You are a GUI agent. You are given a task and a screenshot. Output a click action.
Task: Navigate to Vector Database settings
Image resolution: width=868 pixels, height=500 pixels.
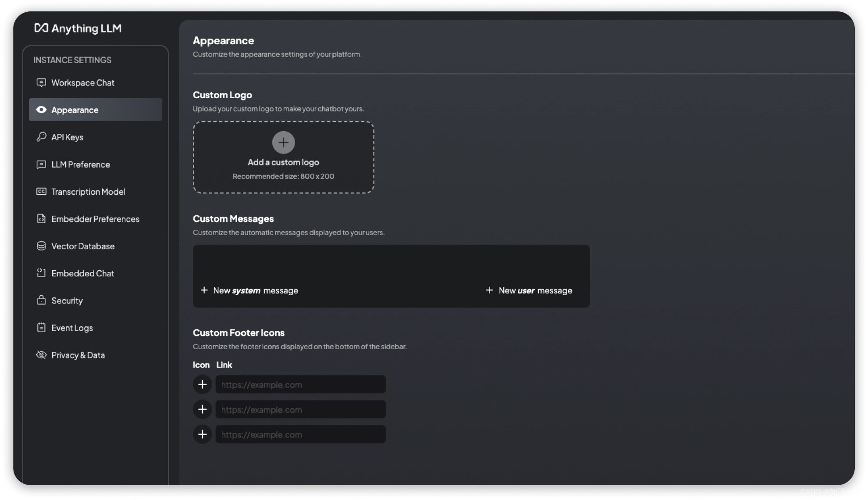click(x=96, y=246)
